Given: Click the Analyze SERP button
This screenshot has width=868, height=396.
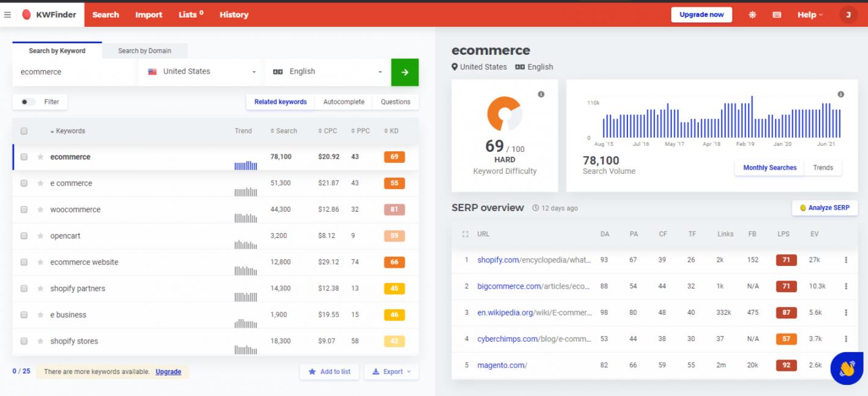Looking at the screenshot, I should [824, 208].
